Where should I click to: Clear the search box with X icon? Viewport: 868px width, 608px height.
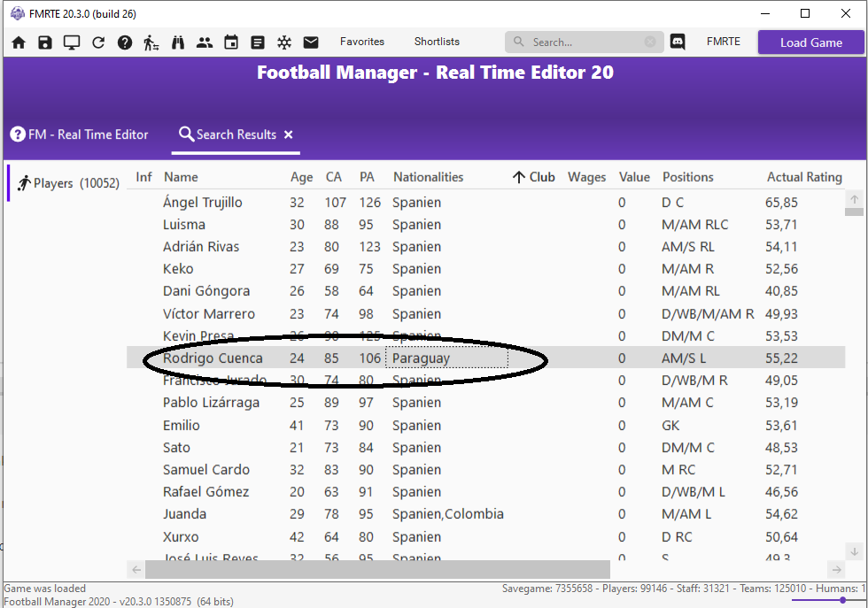(650, 42)
